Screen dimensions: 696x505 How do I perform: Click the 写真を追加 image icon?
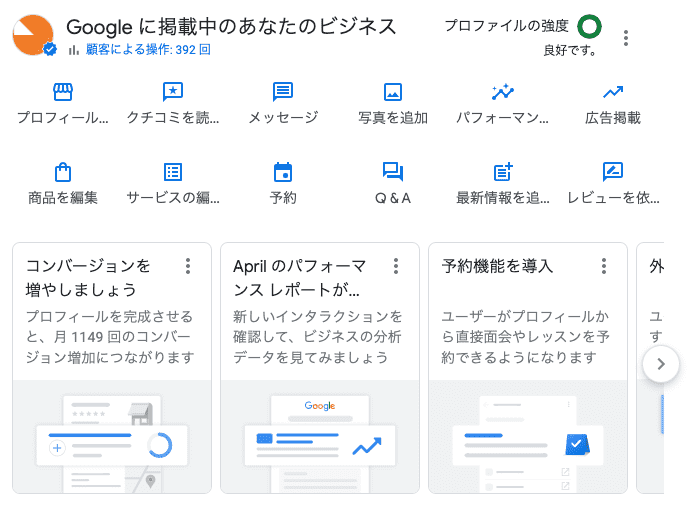pyautogui.click(x=393, y=93)
